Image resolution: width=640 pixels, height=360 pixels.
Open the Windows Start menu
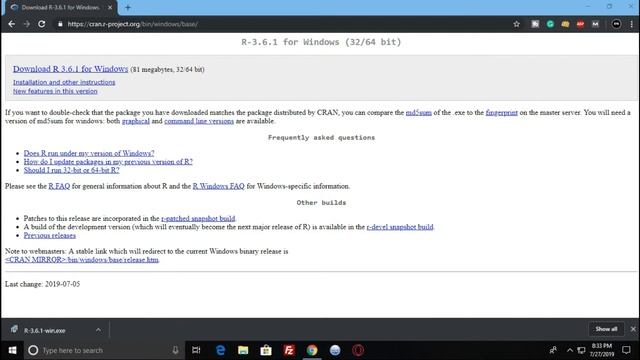coord(12,350)
